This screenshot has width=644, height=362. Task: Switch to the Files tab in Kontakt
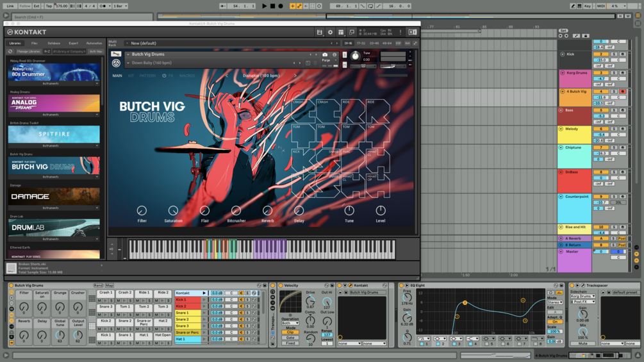34,43
